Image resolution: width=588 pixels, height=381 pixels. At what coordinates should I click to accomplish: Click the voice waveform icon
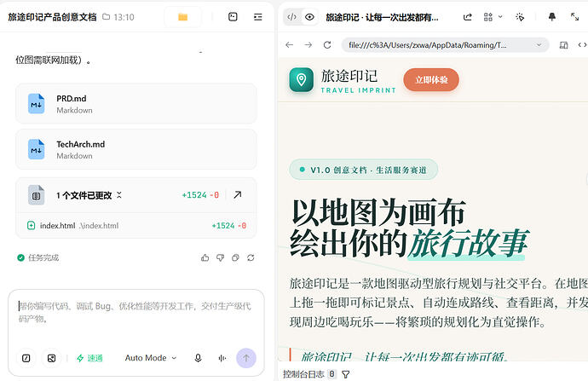[x=222, y=358]
